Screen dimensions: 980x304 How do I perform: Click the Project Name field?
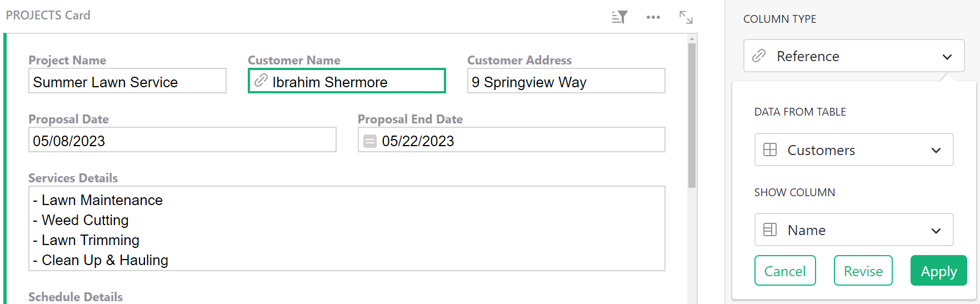127,81
